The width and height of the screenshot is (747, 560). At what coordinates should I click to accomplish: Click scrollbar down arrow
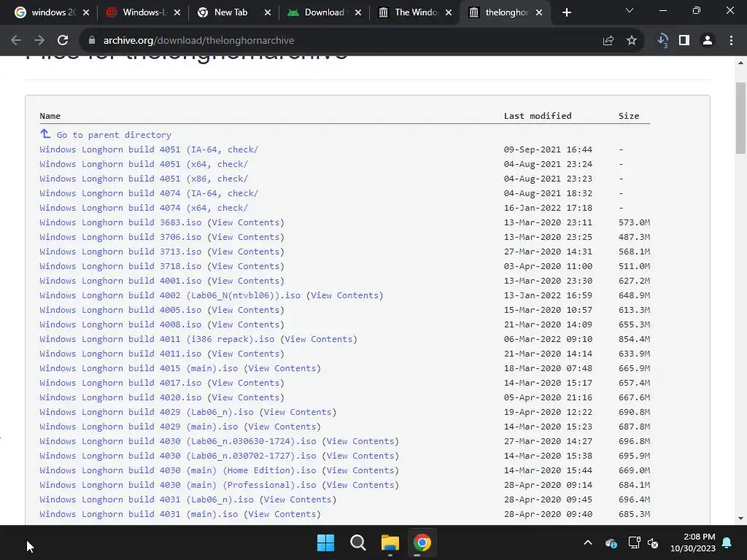tap(740, 518)
